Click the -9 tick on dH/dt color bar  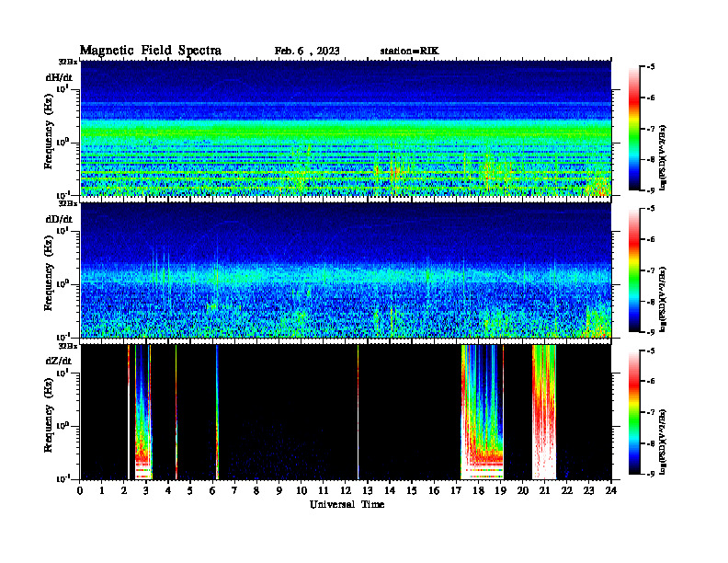click(650, 190)
